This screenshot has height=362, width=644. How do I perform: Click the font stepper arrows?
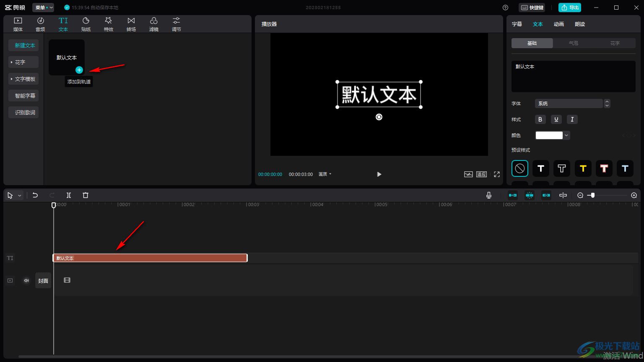(607, 103)
